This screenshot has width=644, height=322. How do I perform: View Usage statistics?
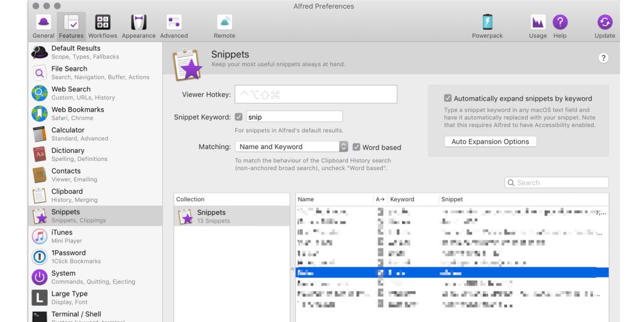[538, 26]
